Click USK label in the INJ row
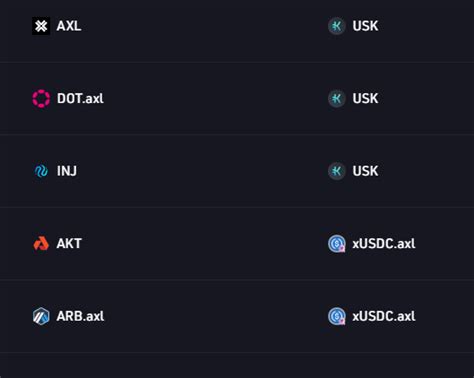Screen dimensions: 474x378 (365, 171)
